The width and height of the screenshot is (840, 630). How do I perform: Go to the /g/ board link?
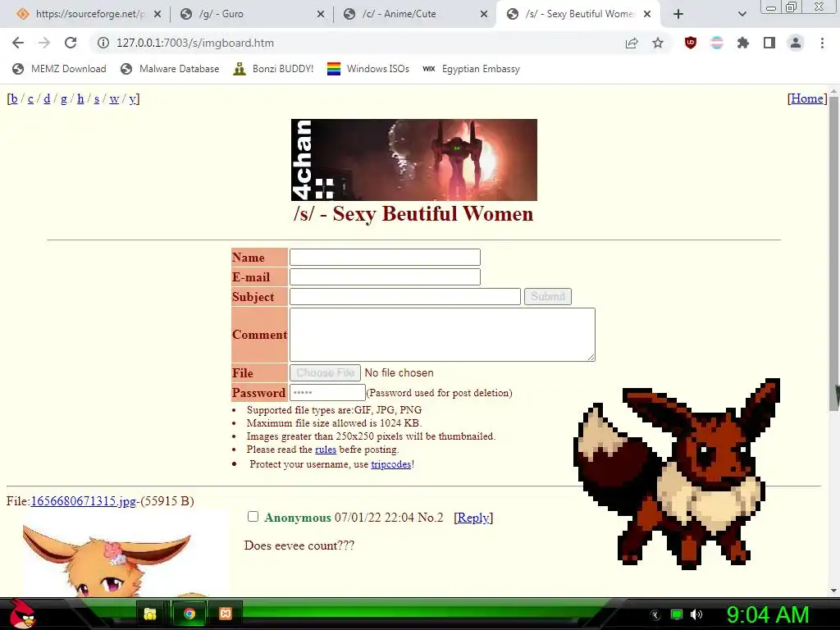pos(64,98)
